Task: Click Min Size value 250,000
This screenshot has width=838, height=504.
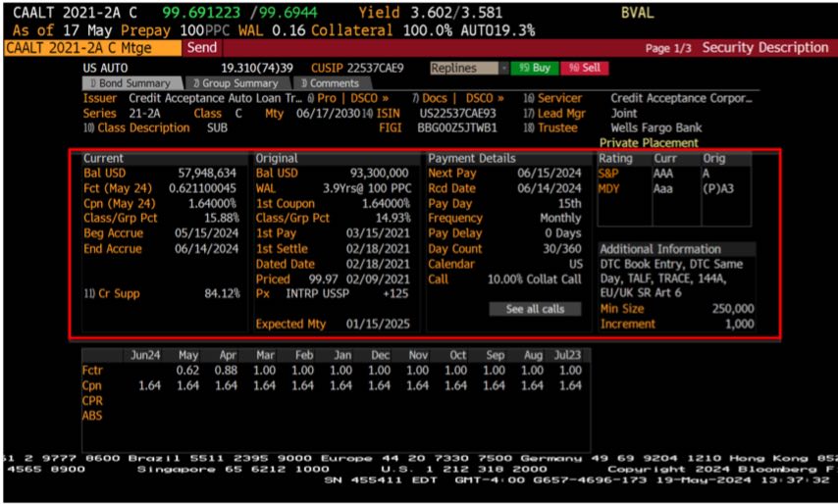Action: [x=733, y=309]
